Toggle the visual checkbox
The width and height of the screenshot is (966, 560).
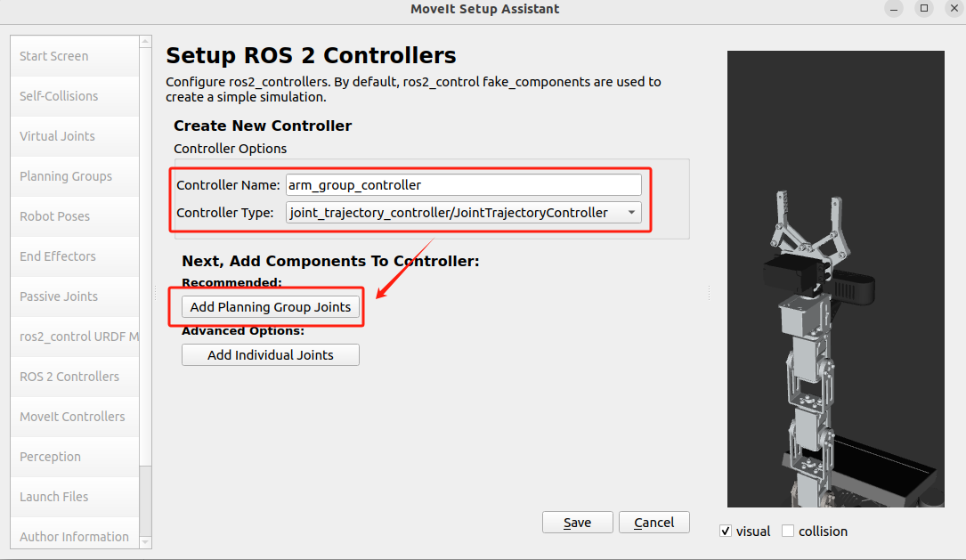[726, 531]
